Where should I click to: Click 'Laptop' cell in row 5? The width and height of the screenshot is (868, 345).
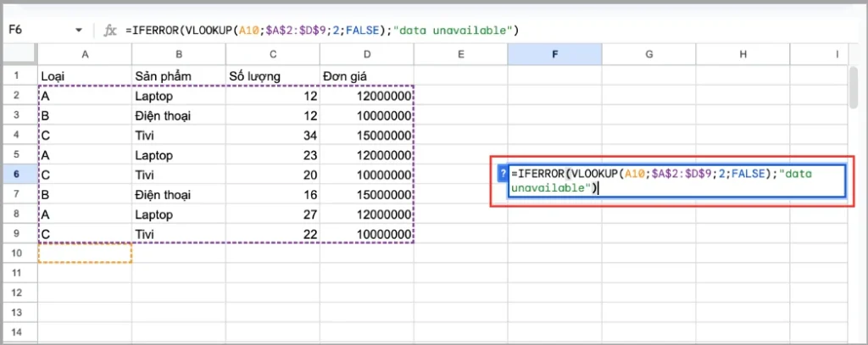click(179, 155)
